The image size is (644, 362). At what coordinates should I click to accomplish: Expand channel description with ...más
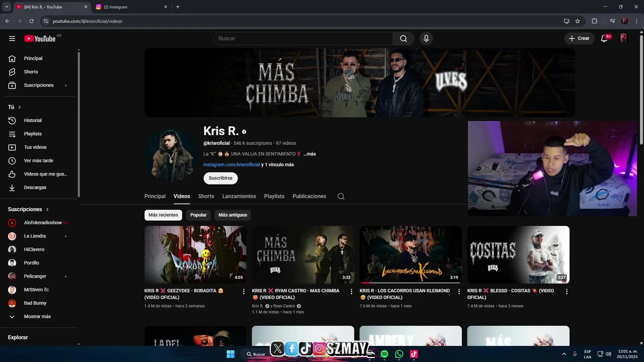pos(309,154)
